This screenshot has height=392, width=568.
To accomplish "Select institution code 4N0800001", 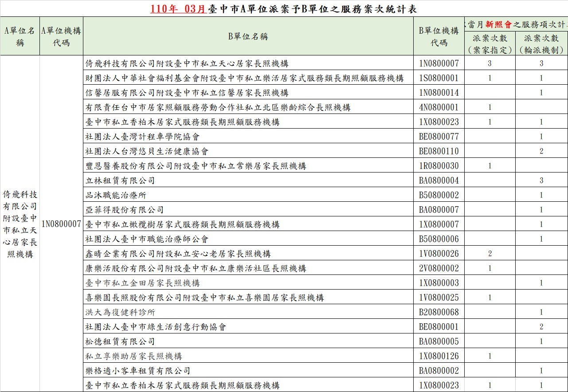I will click(439, 107).
